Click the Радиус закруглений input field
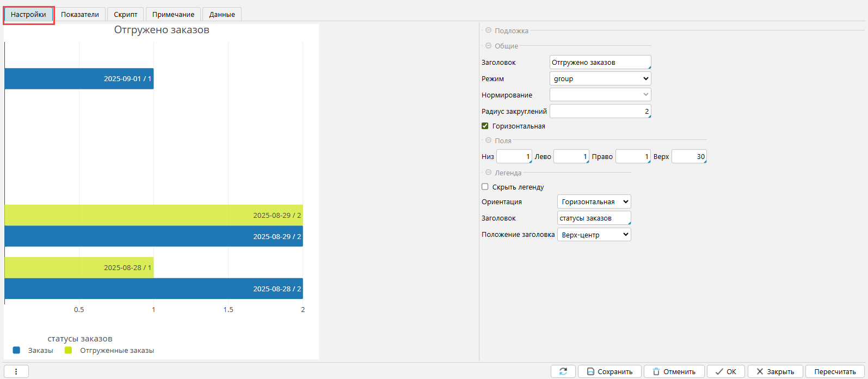This screenshot has width=868, height=379. click(x=600, y=111)
